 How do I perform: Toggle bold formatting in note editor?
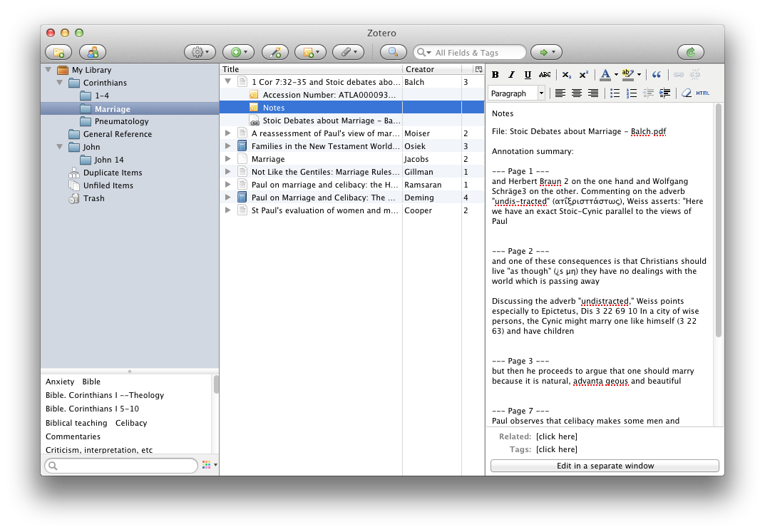coord(496,75)
